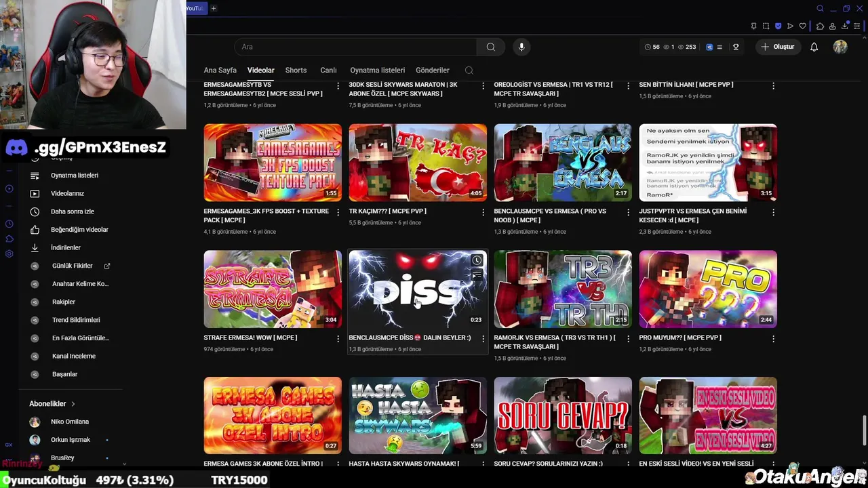Open the extension hamburger list icon
868x488 pixels.
click(x=719, y=47)
